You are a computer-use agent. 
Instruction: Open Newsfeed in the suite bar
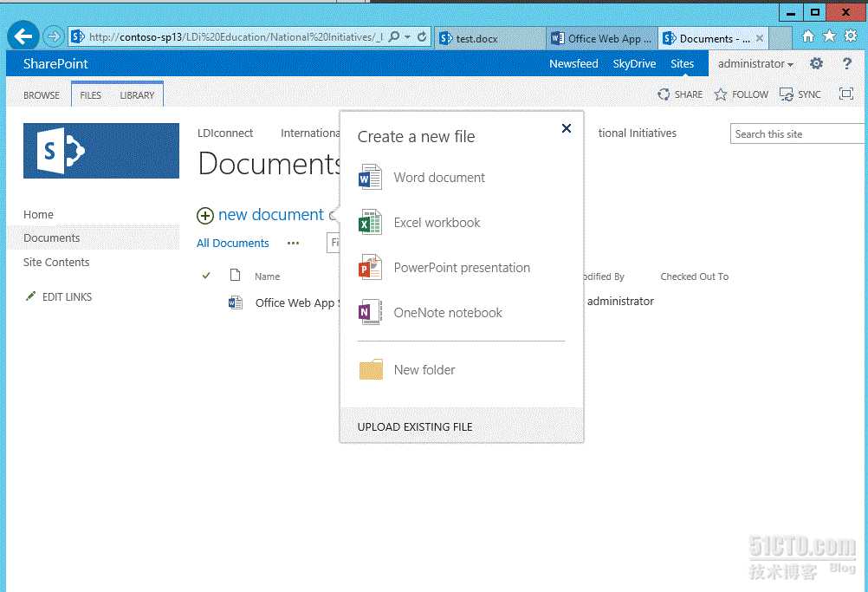(573, 63)
